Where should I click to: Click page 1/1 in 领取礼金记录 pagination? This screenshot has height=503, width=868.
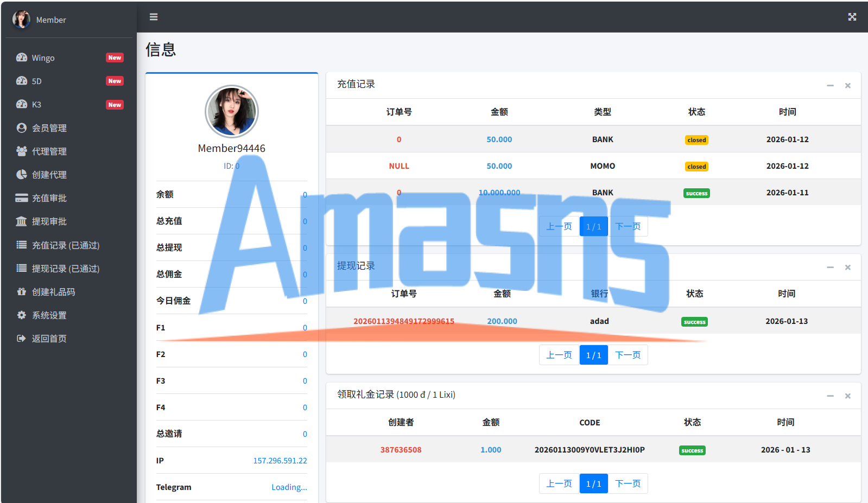(x=594, y=483)
